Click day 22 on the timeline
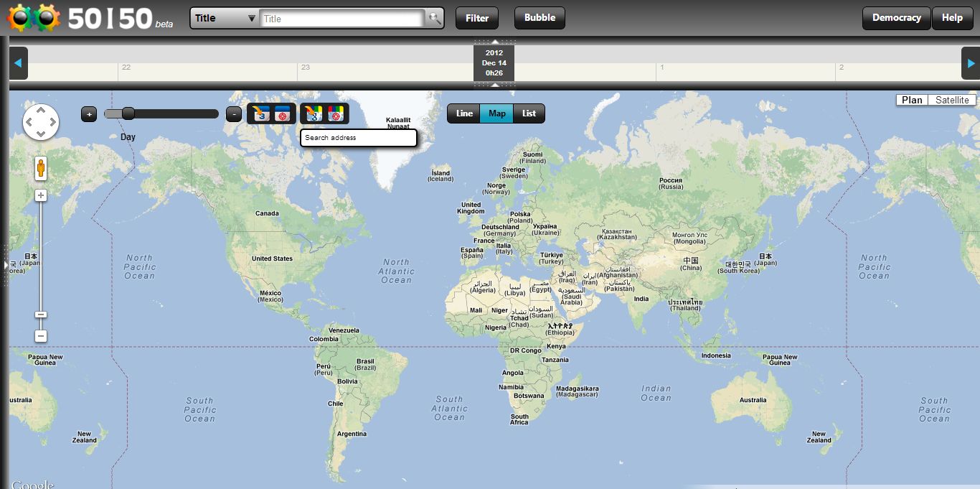The width and height of the screenshot is (980, 489). click(x=126, y=67)
